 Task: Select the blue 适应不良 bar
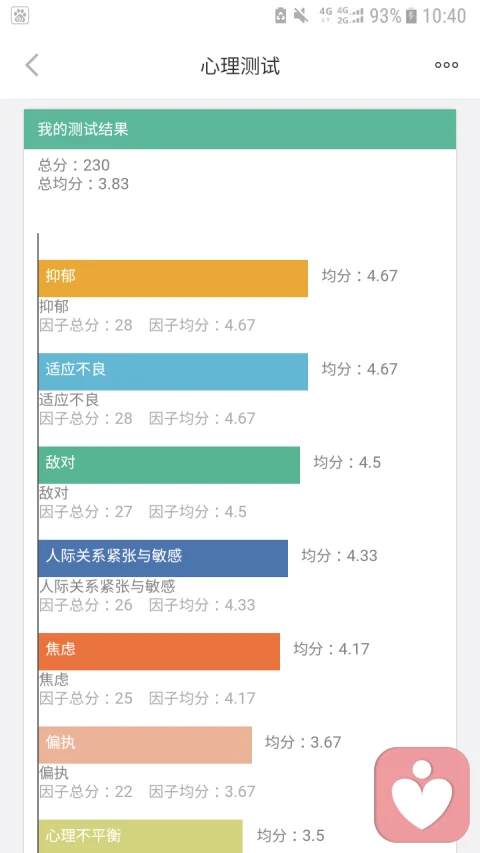(173, 372)
